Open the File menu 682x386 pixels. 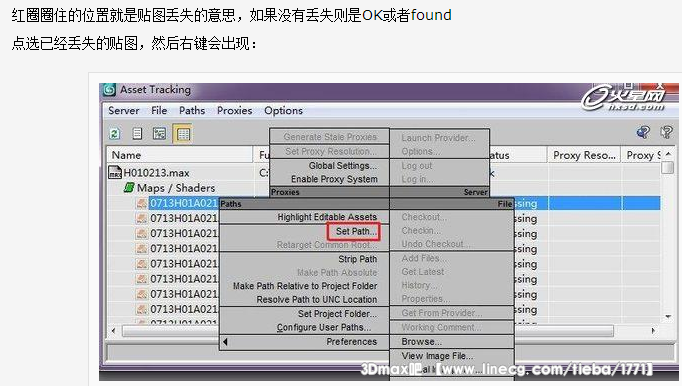pos(159,111)
